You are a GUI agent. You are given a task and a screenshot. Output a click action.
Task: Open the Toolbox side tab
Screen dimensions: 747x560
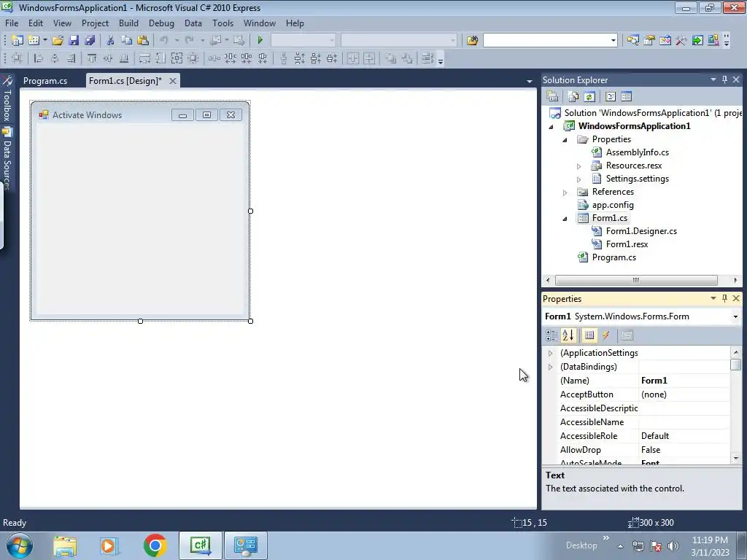click(x=7, y=99)
